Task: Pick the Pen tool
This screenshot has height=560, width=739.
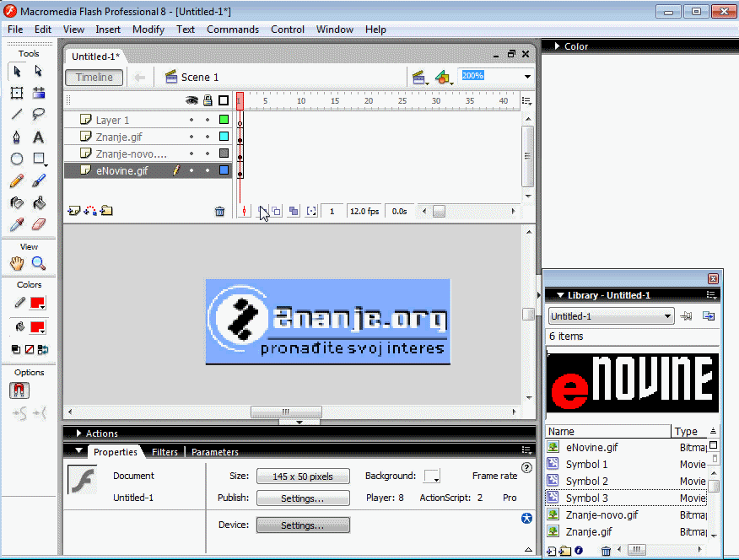Action: coord(17,137)
